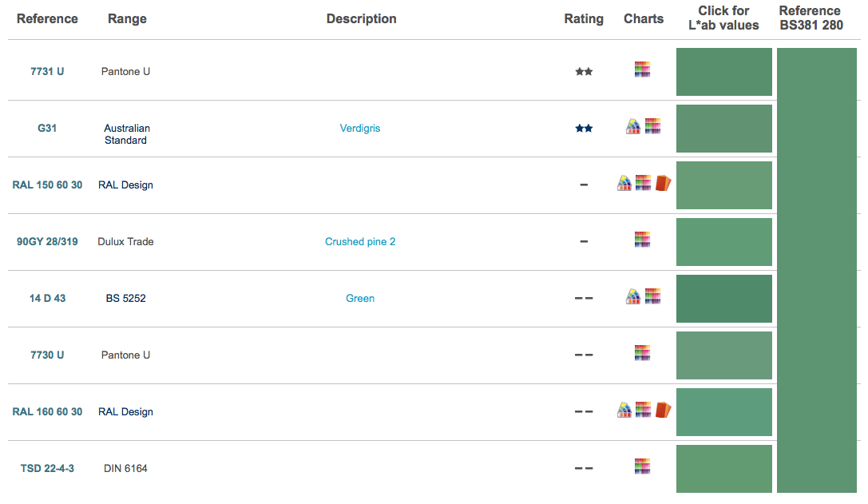The height and width of the screenshot is (504, 868).
Task: Open the RAL 150 60 30 reference link
Action: pyautogui.click(x=47, y=185)
